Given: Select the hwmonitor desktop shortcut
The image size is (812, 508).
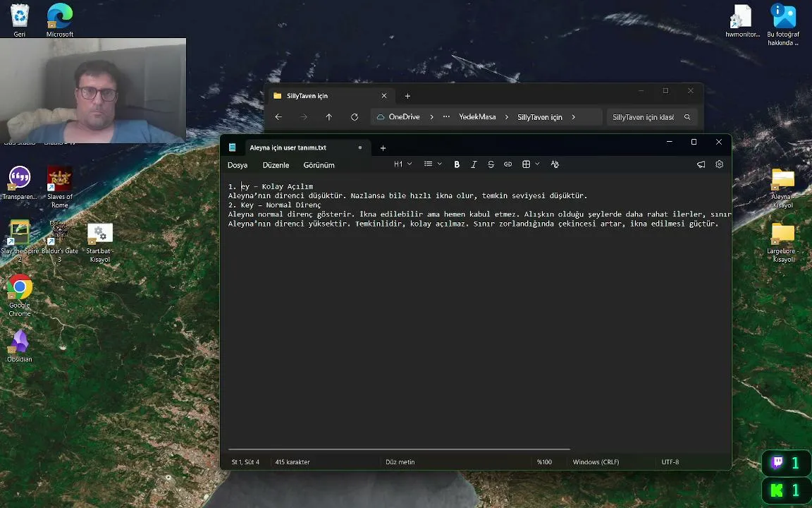Looking at the screenshot, I should [743, 20].
